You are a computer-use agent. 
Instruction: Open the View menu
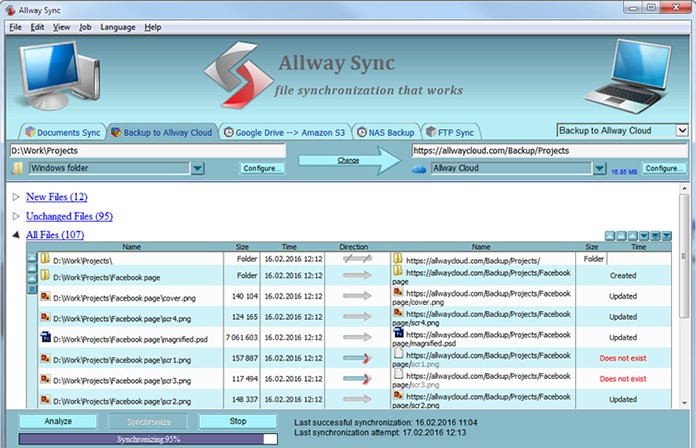click(x=61, y=27)
